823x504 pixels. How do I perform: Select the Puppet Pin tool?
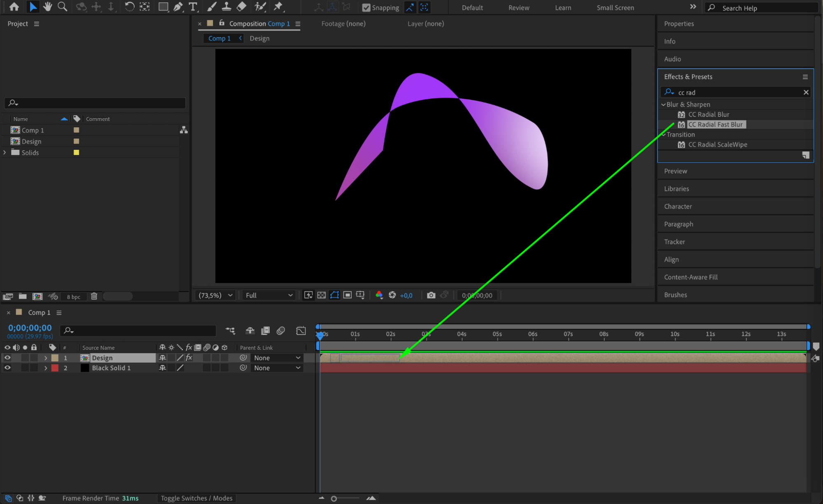tap(278, 7)
